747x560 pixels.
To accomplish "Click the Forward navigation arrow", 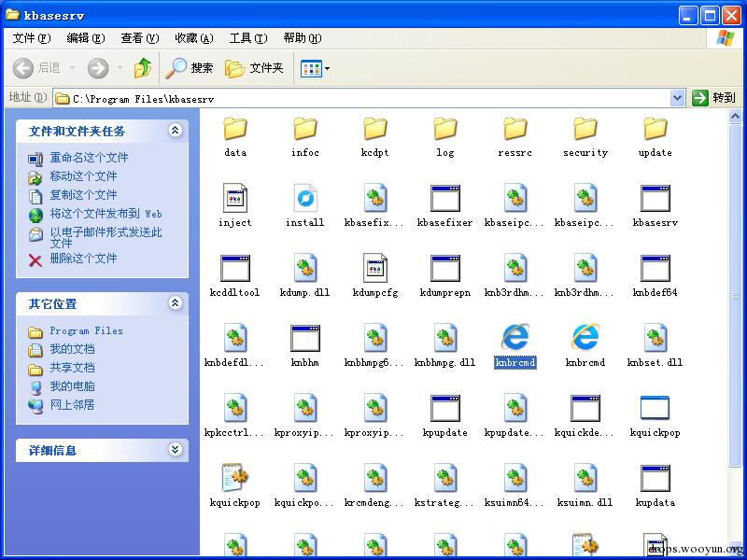I will pos(98,68).
